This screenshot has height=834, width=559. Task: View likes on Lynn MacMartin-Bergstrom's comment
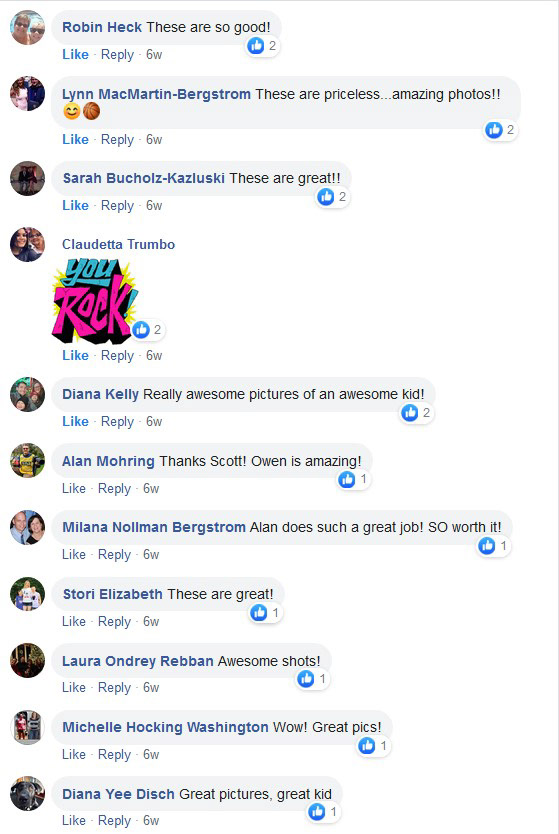(x=500, y=130)
